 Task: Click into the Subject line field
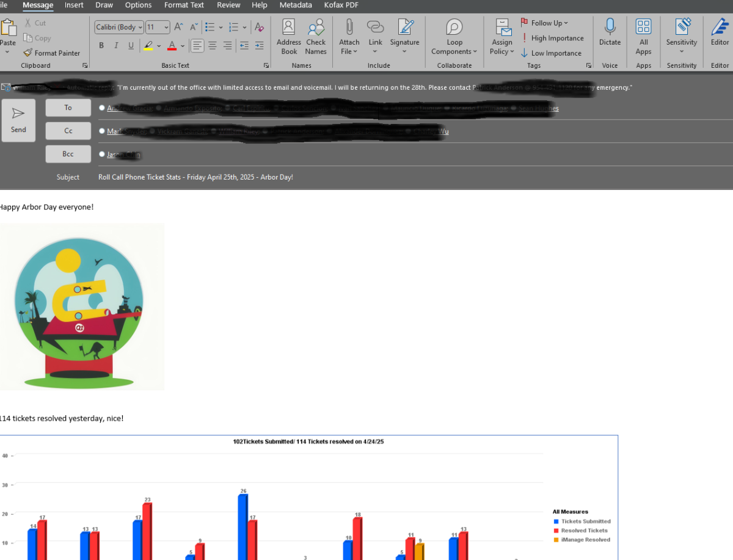[415, 177]
